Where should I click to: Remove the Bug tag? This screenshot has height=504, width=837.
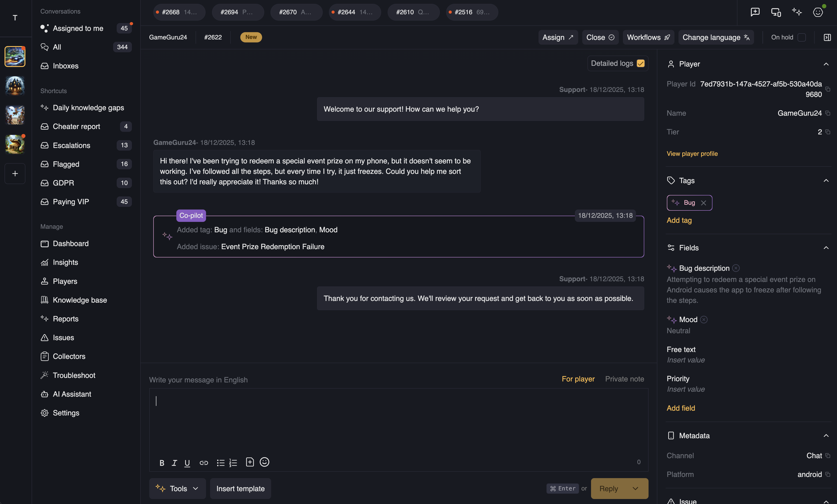coord(703,203)
